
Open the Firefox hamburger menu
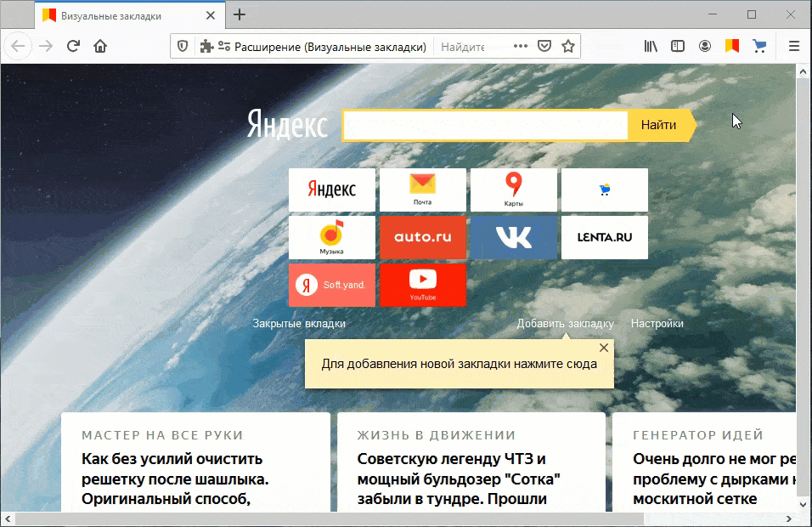click(794, 47)
